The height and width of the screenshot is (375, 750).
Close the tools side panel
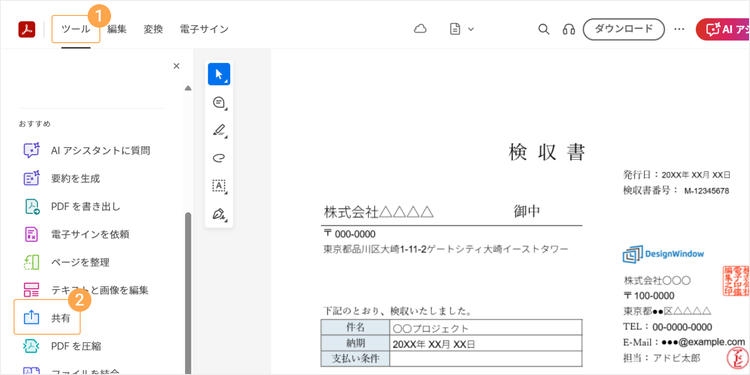pos(176,66)
